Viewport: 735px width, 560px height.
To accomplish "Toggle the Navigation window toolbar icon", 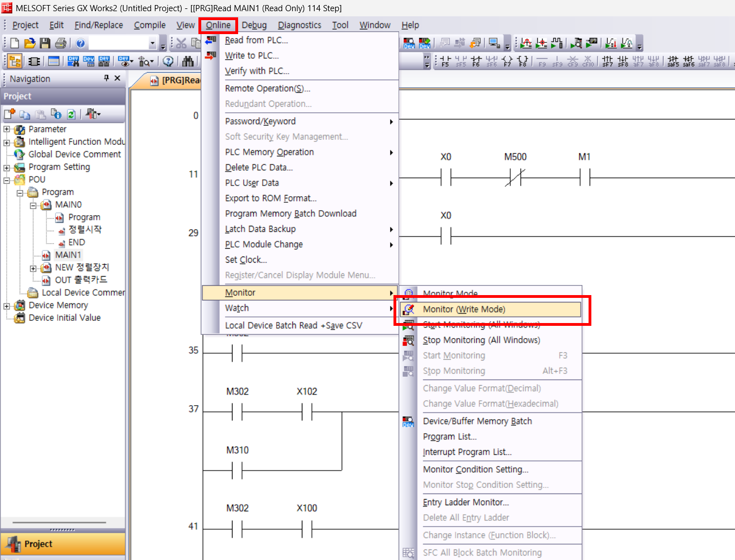I will pyautogui.click(x=15, y=61).
